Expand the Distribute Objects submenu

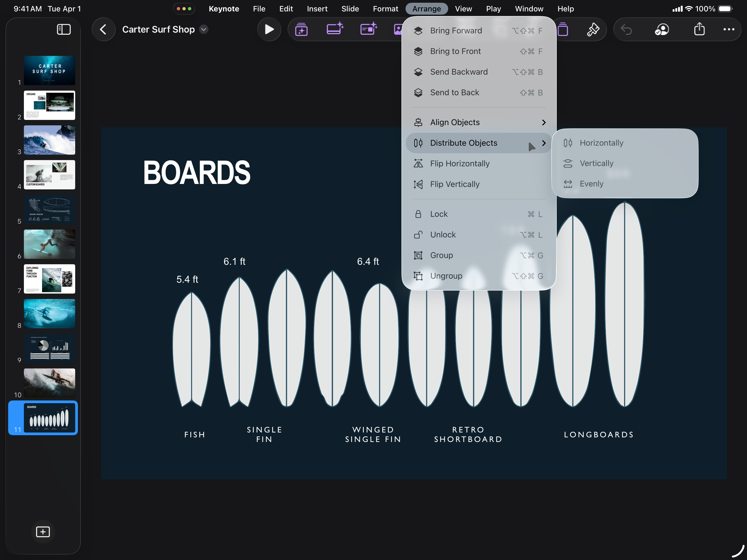tap(479, 143)
